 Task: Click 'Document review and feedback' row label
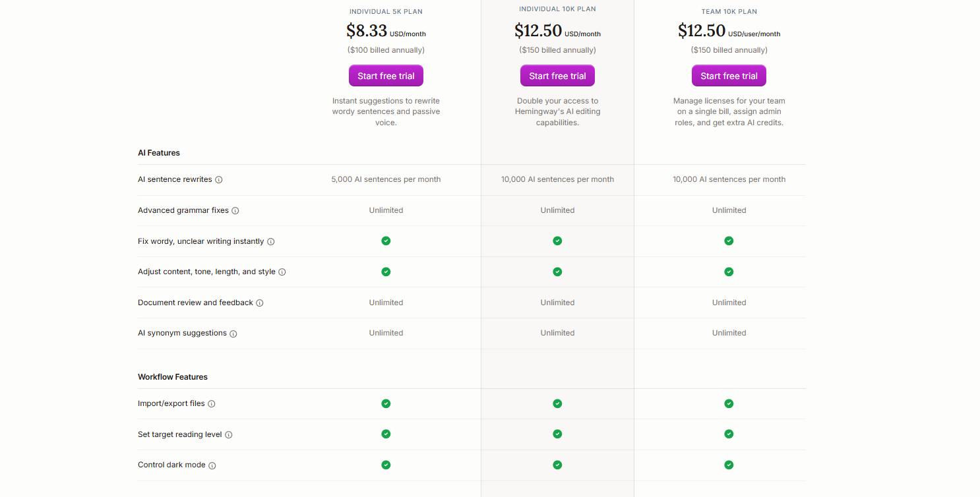point(195,303)
